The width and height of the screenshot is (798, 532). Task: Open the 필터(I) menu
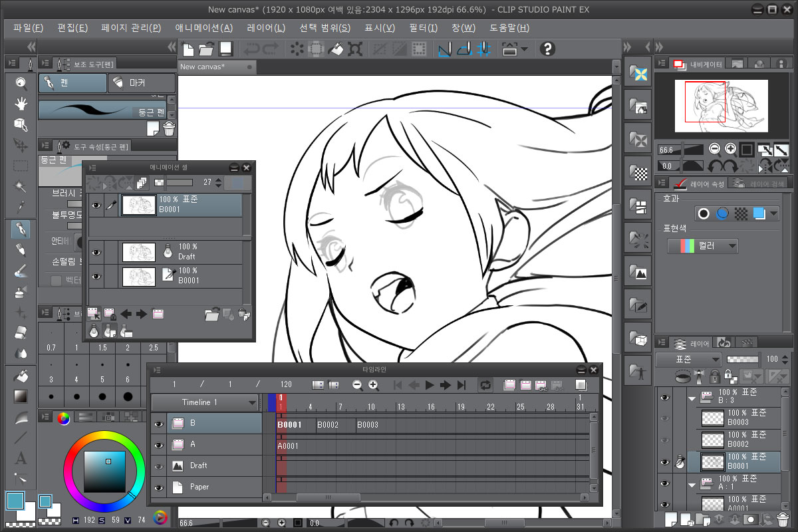tap(423, 28)
